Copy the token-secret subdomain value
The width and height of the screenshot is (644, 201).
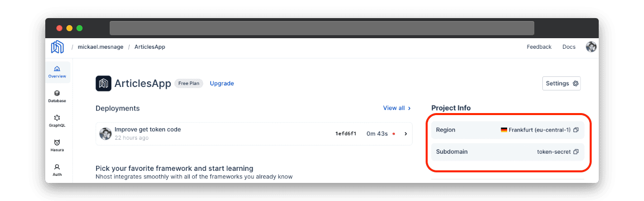click(576, 152)
